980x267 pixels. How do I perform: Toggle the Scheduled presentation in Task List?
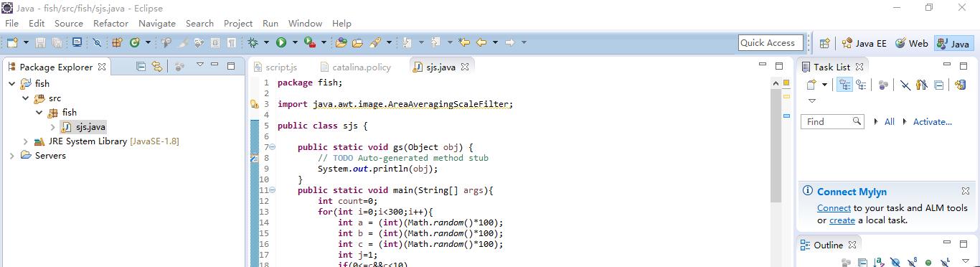coord(861,85)
